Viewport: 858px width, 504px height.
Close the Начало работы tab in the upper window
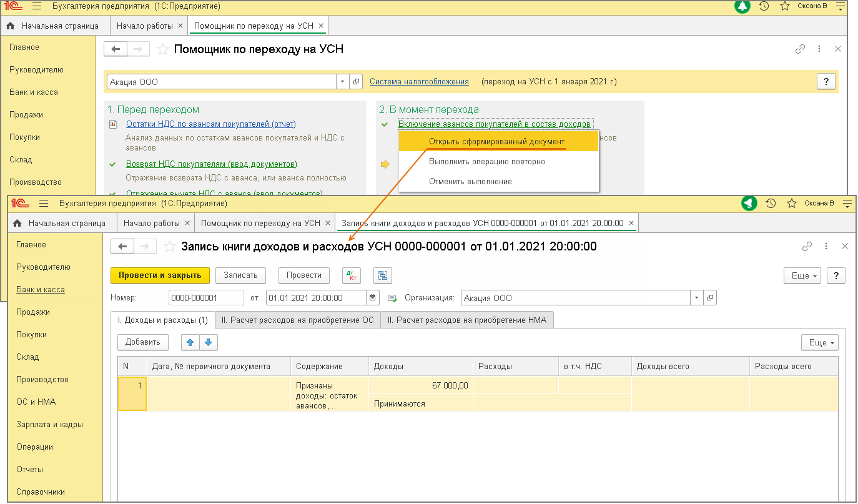[x=180, y=26]
